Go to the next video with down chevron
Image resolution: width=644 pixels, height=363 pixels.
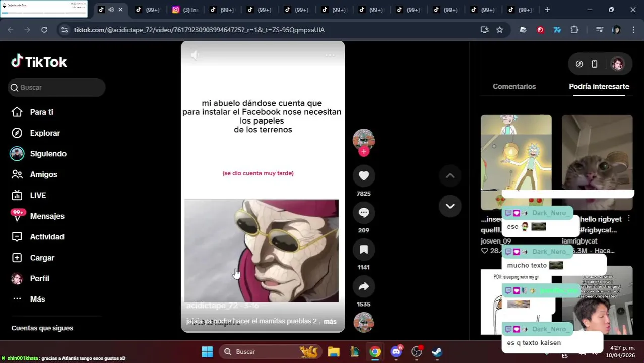(x=450, y=206)
